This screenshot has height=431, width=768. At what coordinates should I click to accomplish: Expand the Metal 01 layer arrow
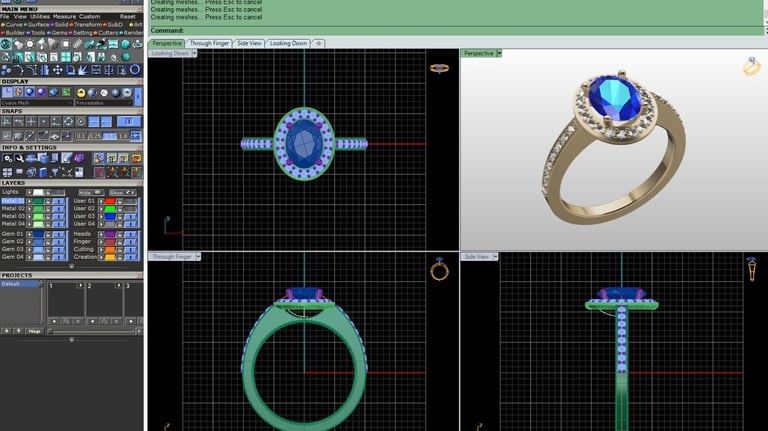29,201
